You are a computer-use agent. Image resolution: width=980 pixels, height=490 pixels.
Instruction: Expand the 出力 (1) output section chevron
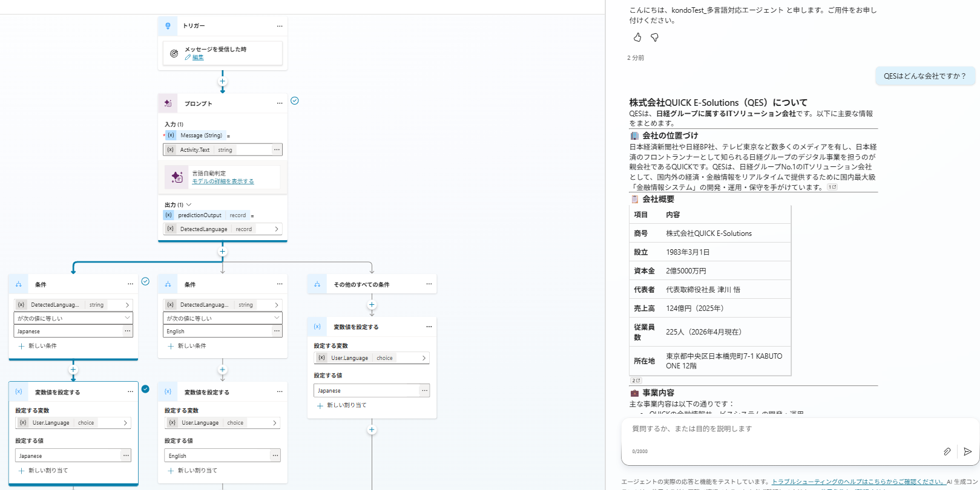[x=189, y=204]
